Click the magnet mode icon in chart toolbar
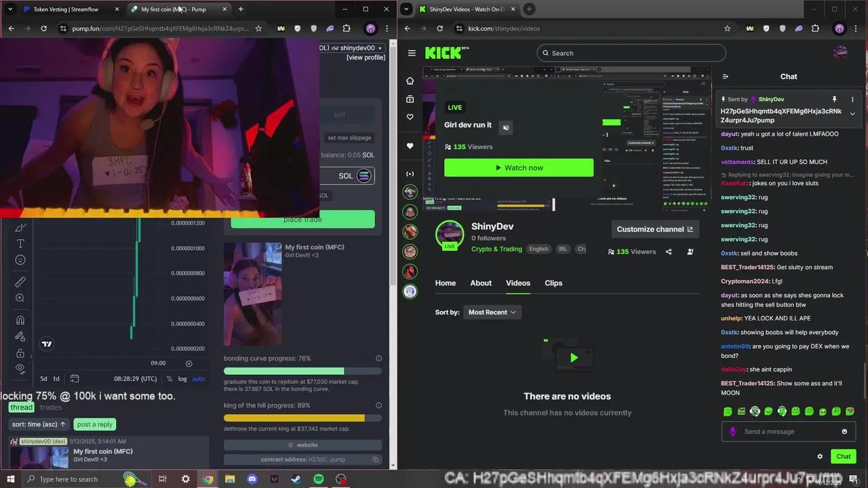 [20, 320]
